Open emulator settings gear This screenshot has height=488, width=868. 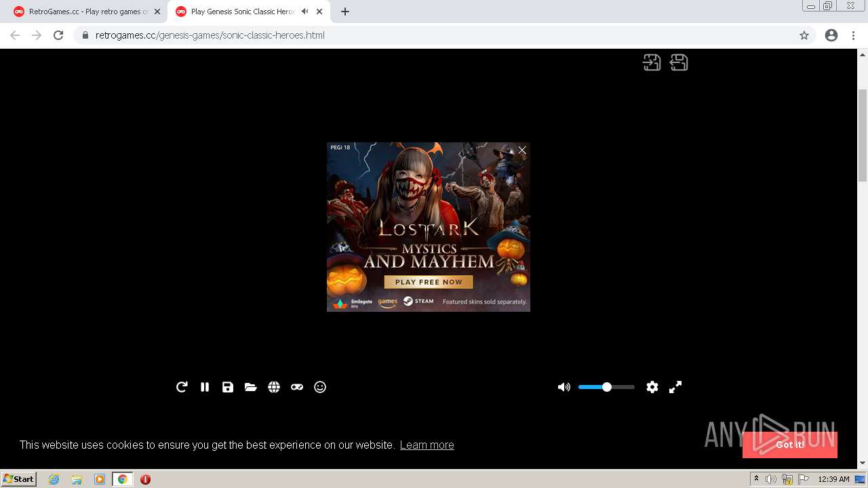point(652,387)
